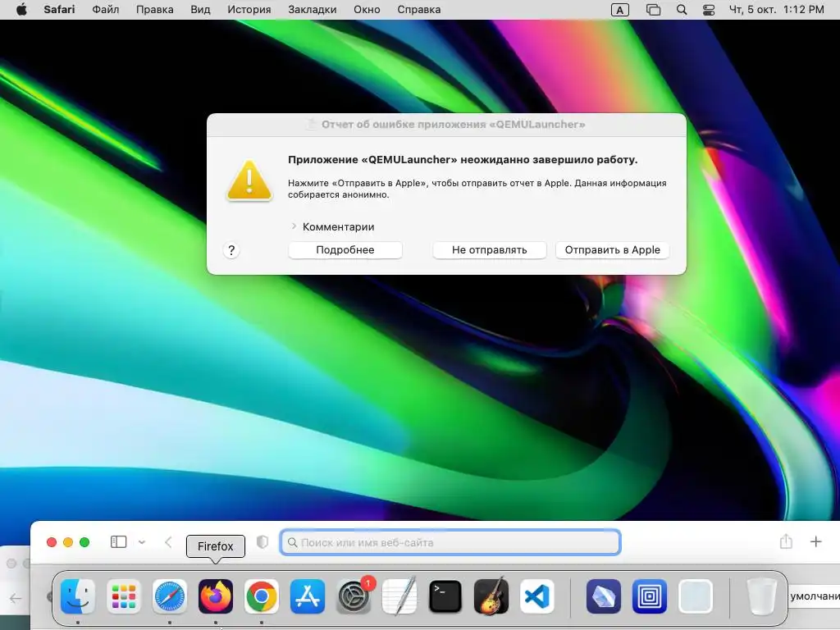840x630 pixels.
Task: Focus the Safari address search field
Action: [450, 542]
